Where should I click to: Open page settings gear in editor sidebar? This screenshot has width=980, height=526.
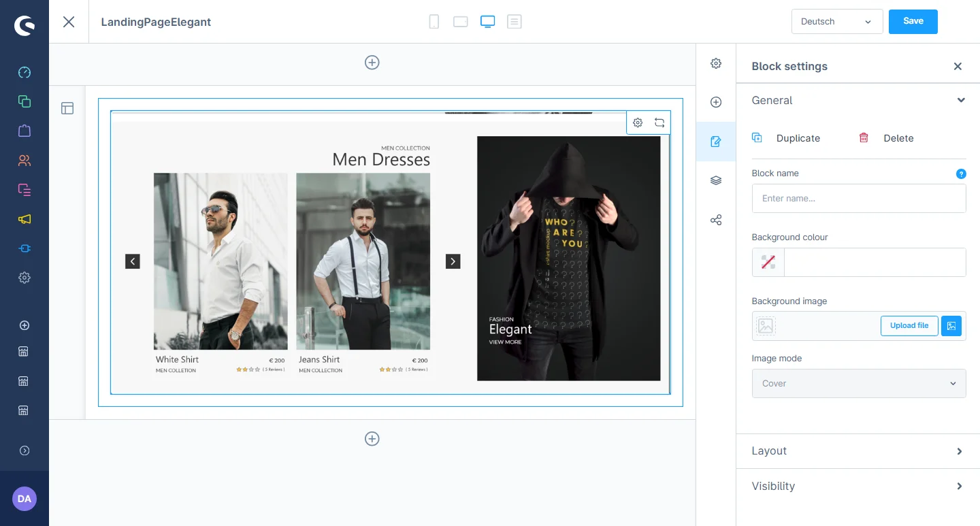click(x=716, y=63)
